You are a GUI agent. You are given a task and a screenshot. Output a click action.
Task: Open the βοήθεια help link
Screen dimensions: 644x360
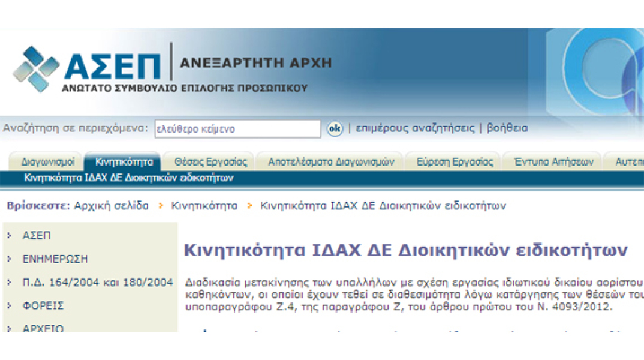click(507, 128)
